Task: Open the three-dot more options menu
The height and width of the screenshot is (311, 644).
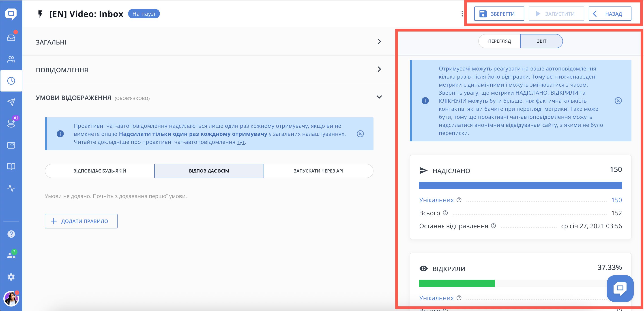Action: pos(462,14)
